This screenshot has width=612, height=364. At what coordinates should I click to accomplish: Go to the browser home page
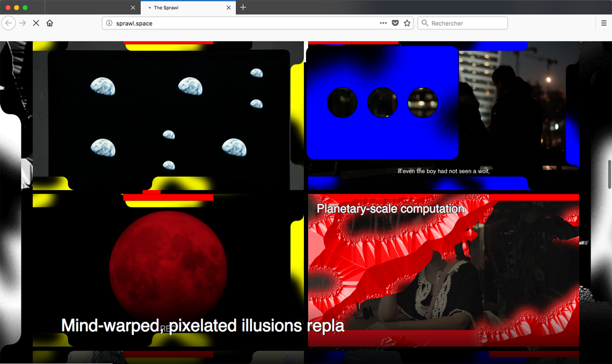tap(50, 23)
